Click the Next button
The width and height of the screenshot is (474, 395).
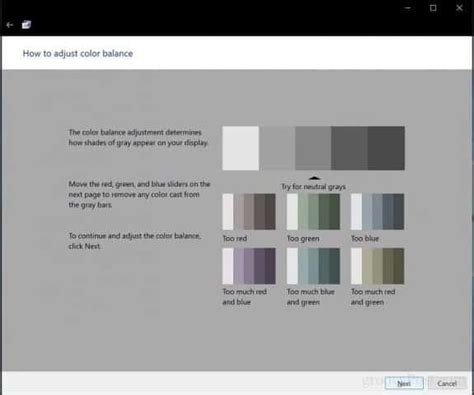tap(404, 383)
